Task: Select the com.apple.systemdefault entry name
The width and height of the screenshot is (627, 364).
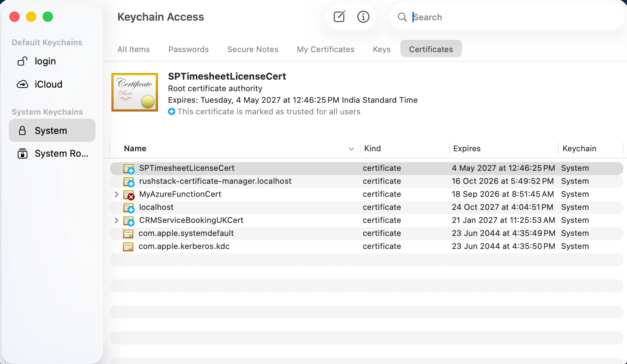Action: click(186, 233)
